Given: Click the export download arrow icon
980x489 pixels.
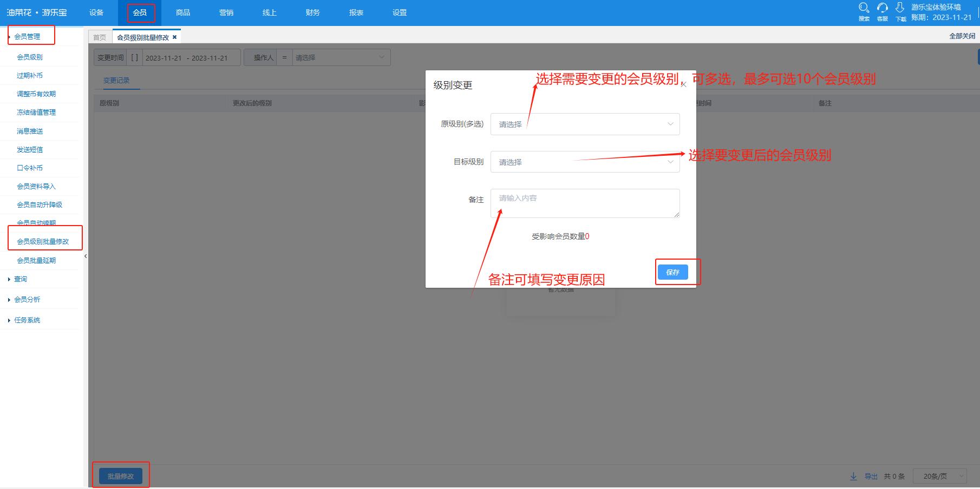Looking at the screenshot, I should pyautogui.click(x=853, y=476).
